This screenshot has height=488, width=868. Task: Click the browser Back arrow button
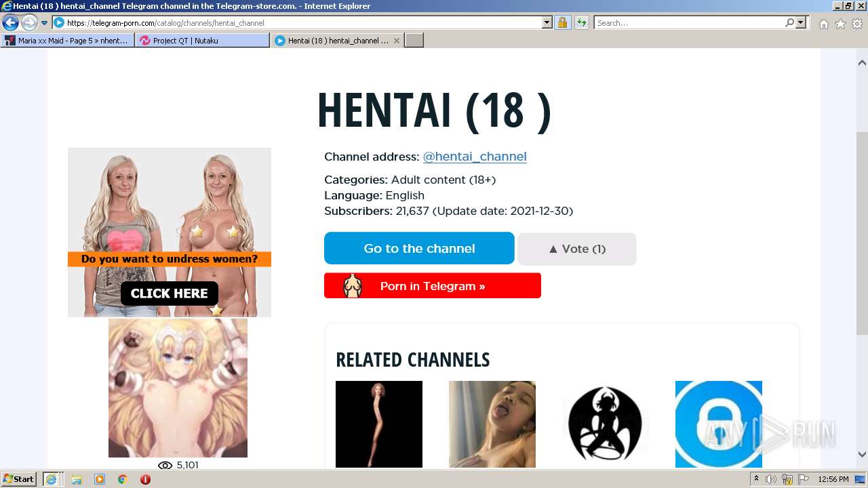point(10,23)
